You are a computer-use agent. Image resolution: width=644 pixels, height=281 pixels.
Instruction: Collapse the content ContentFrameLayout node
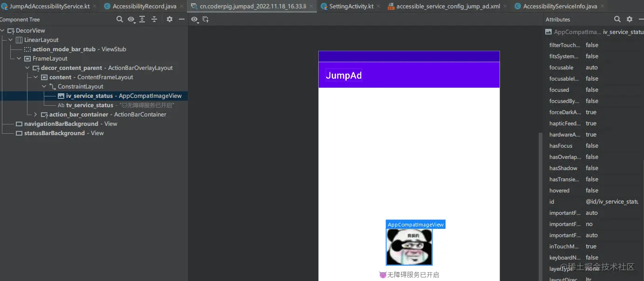click(x=36, y=77)
